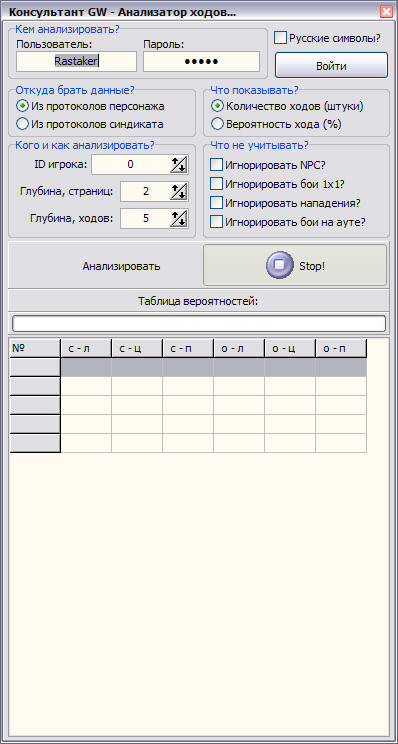Screen dimensions: 398x744
Task: Click the с - л column header
Action: pyautogui.click(x=86, y=348)
